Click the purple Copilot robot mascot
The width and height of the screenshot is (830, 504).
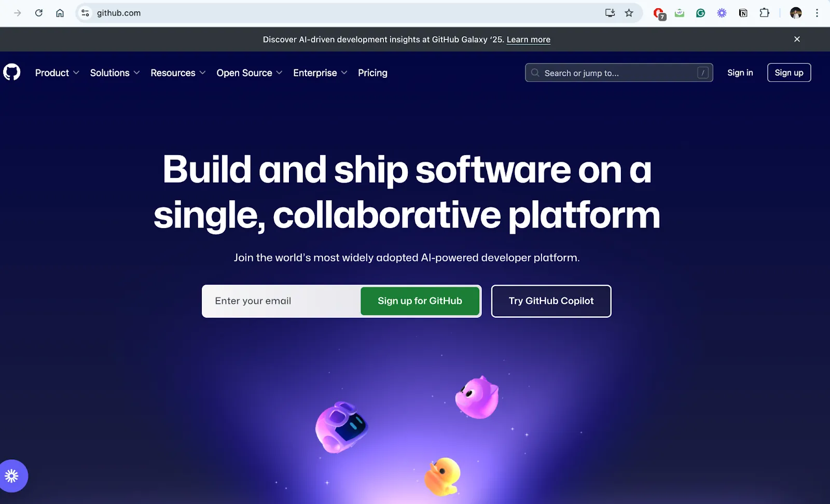pos(341,427)
